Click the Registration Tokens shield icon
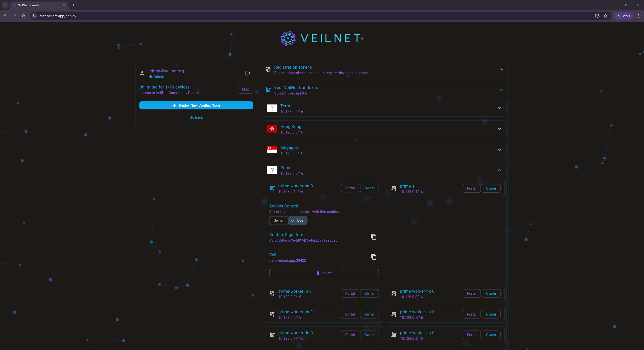 point(268,70)
